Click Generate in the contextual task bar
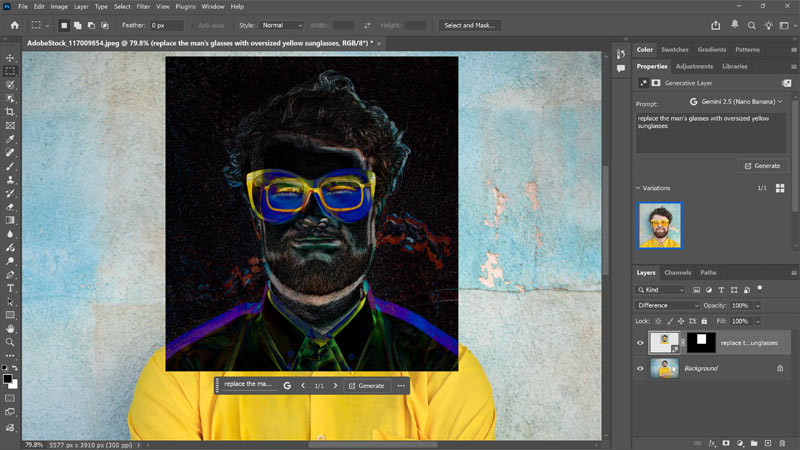 pyautogui.click(x=366, y=386)
